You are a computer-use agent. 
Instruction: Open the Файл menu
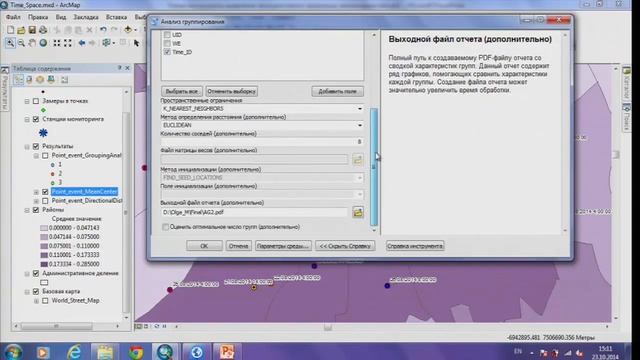click(13, 17)
